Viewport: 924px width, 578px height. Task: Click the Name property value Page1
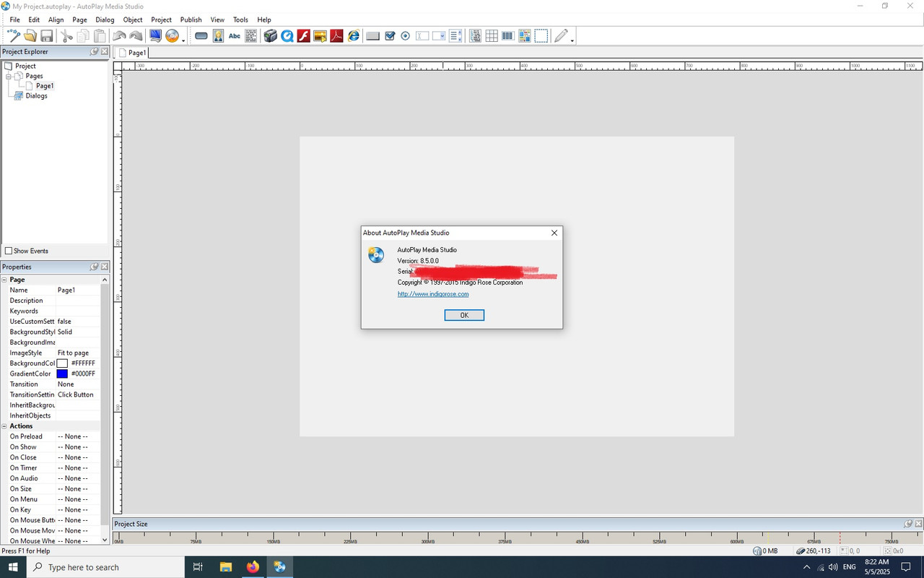pyautogui.click(x=66, y=290)
